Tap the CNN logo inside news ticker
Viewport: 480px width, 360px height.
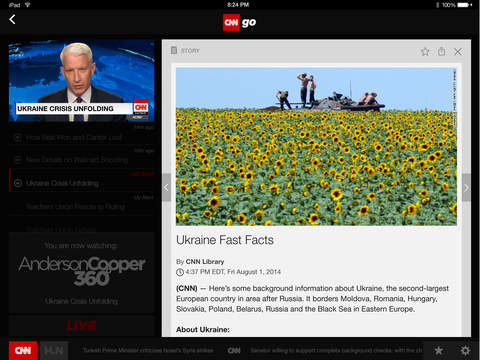(234, 350)
